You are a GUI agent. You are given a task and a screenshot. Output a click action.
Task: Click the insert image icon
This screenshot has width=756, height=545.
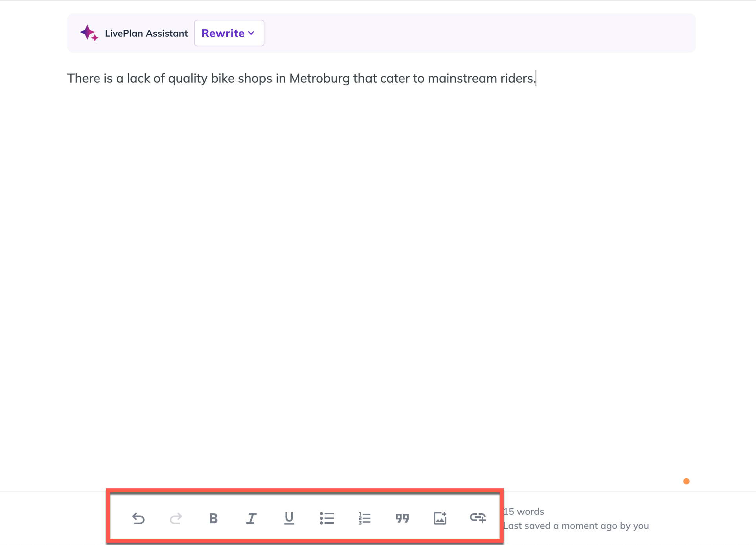(440, 518)
